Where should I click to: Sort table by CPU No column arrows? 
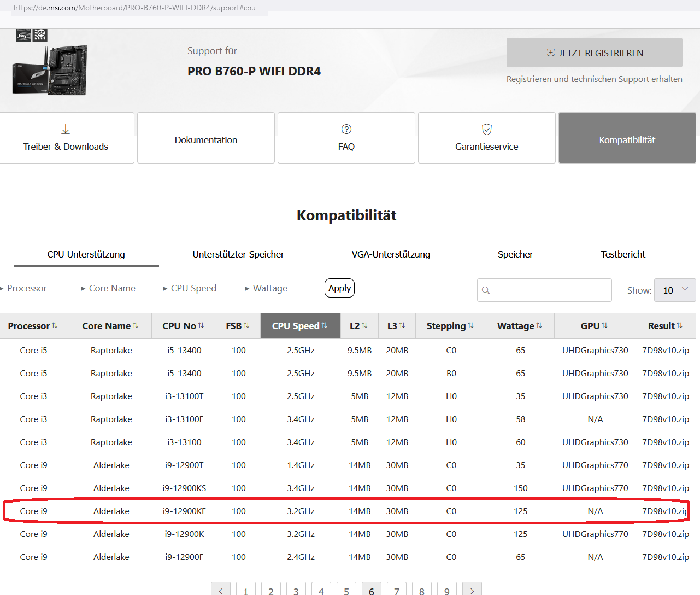(x=201, y=325)
